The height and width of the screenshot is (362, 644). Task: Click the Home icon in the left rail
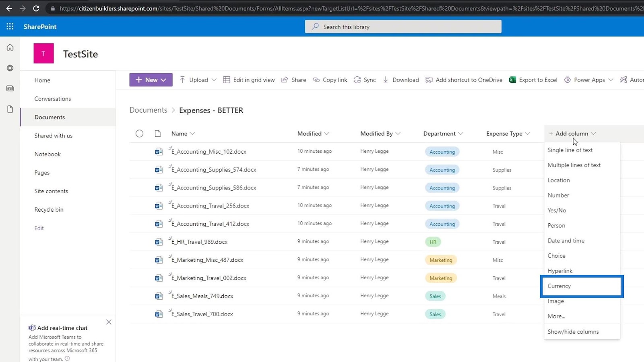pyautogui.click(x=10, y=47)
